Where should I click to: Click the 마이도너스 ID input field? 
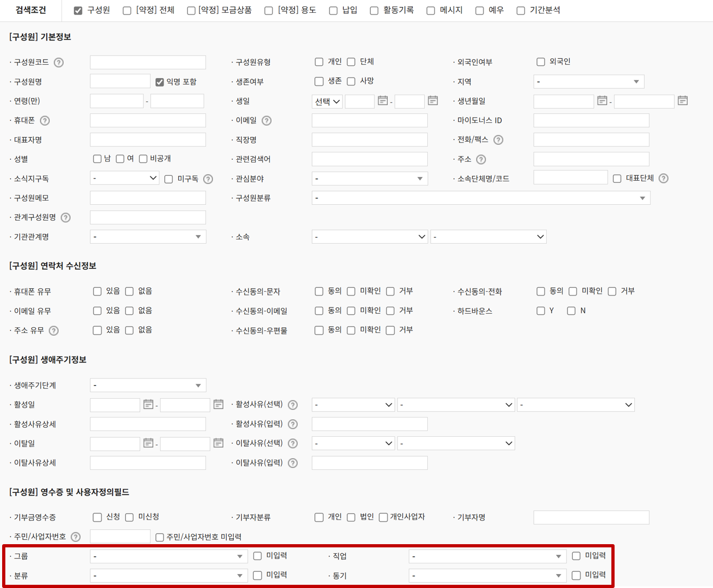(591, 120)
